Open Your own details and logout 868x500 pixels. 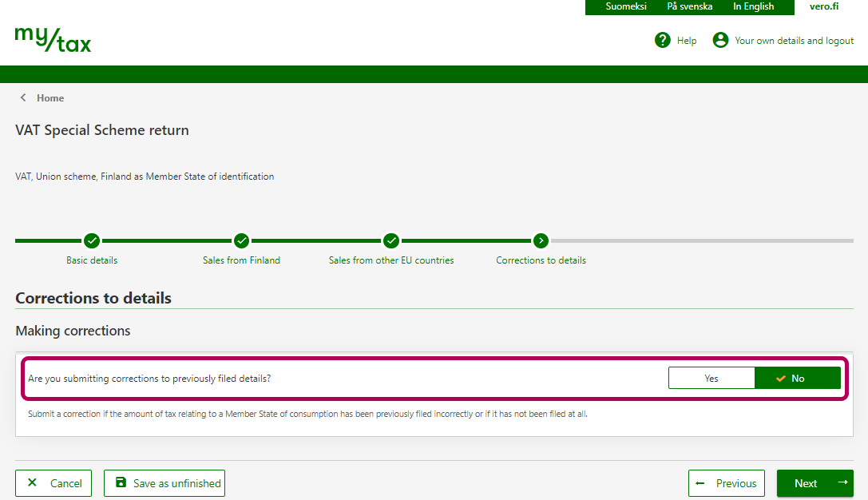tap(794, 41)
